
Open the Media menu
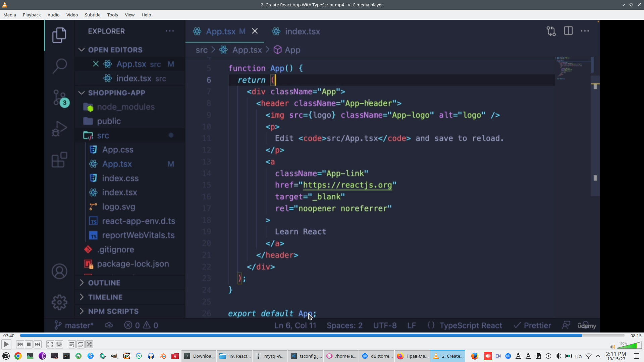pos(9,15)
